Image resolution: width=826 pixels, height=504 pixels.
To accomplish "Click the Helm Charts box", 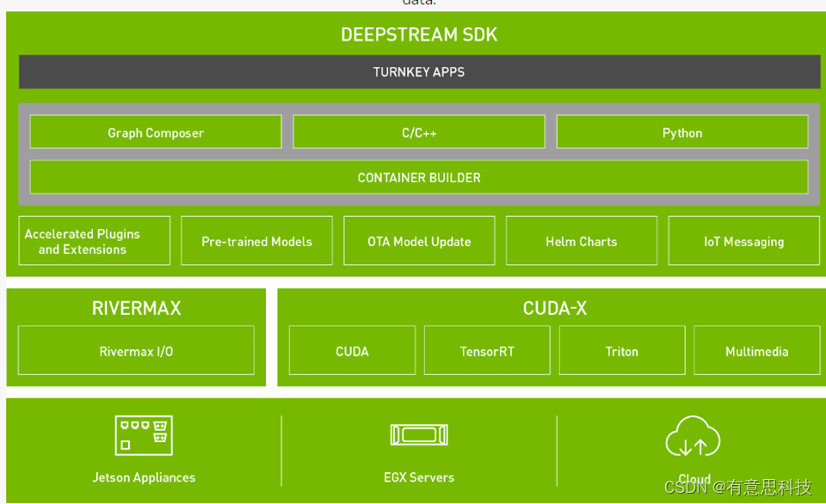I will coord(582,241).
